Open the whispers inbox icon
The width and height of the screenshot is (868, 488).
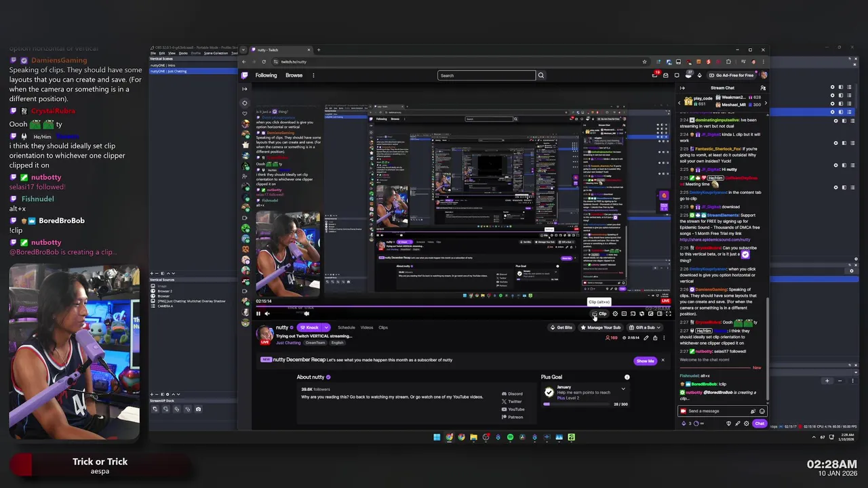[666, 75]
